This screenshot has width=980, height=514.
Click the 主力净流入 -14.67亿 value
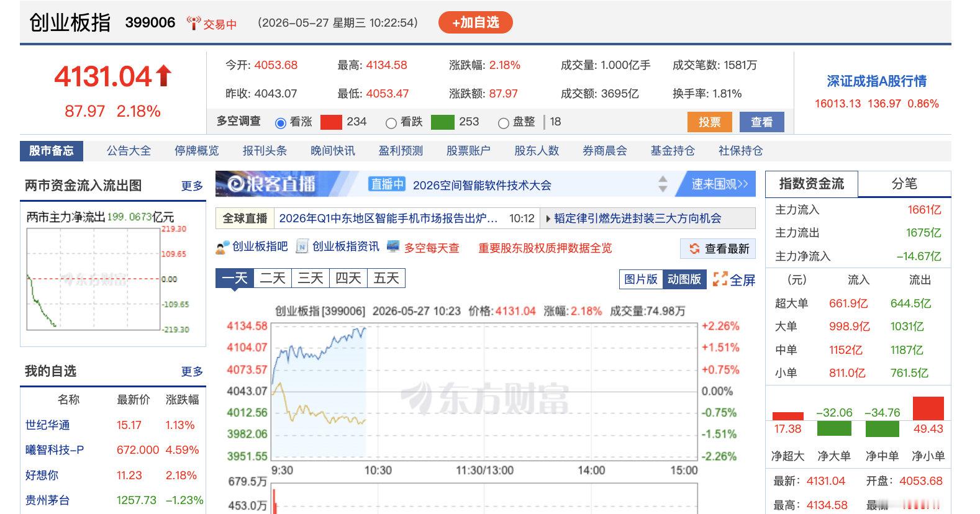[x=919, y=256]
